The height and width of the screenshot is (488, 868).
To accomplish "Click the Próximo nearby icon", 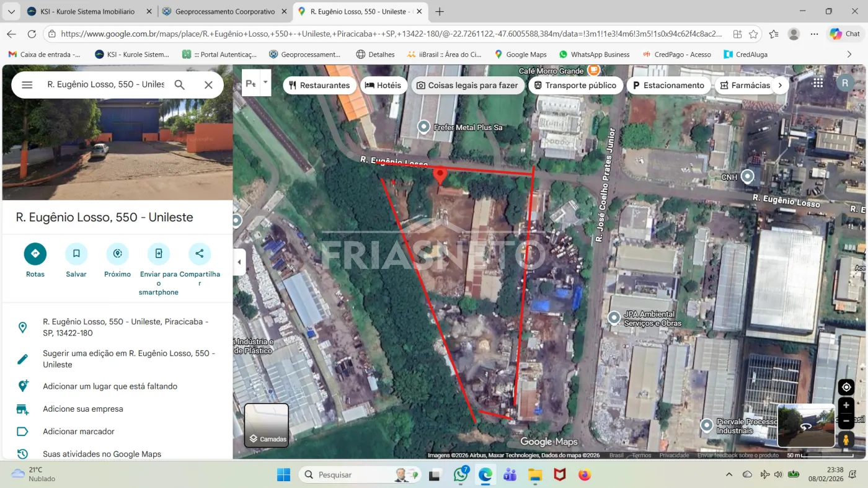I will 117,254.
